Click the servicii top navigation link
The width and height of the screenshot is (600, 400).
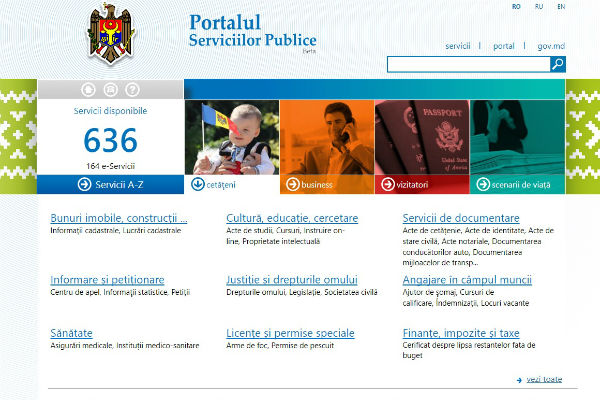coord(458,46)
